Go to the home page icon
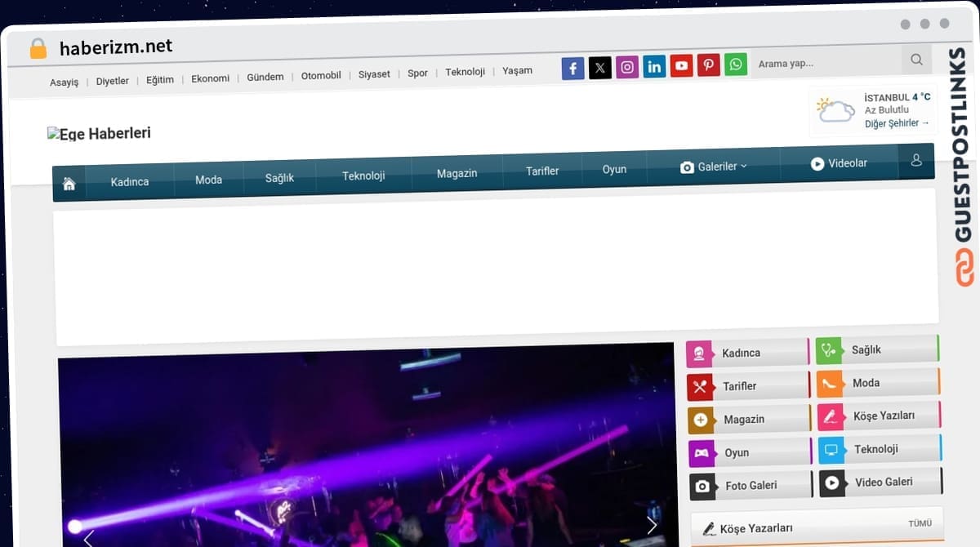The width and height of the screenshot is (980, 547). coord(69,185)
